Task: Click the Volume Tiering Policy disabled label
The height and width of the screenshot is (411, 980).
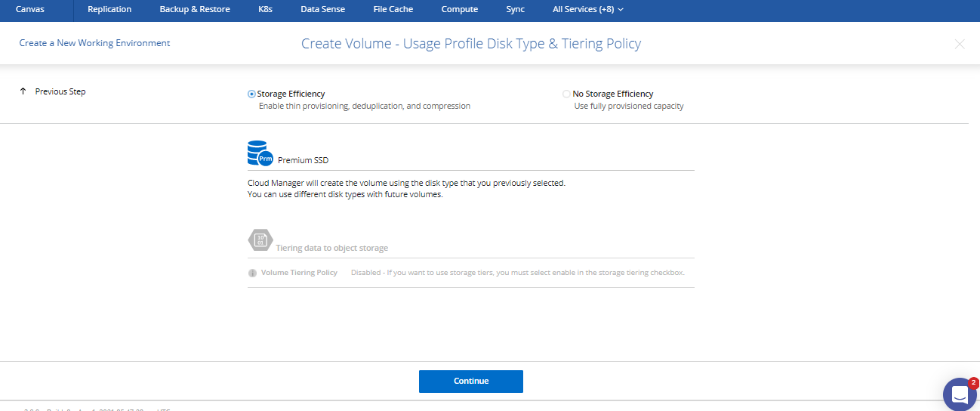Action: (x=299, y=273)
